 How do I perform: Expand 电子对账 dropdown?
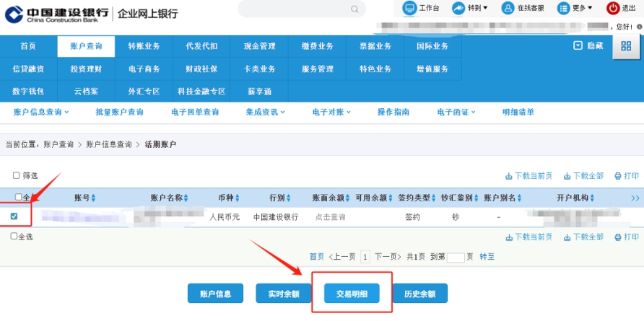(x=348, y=112)
